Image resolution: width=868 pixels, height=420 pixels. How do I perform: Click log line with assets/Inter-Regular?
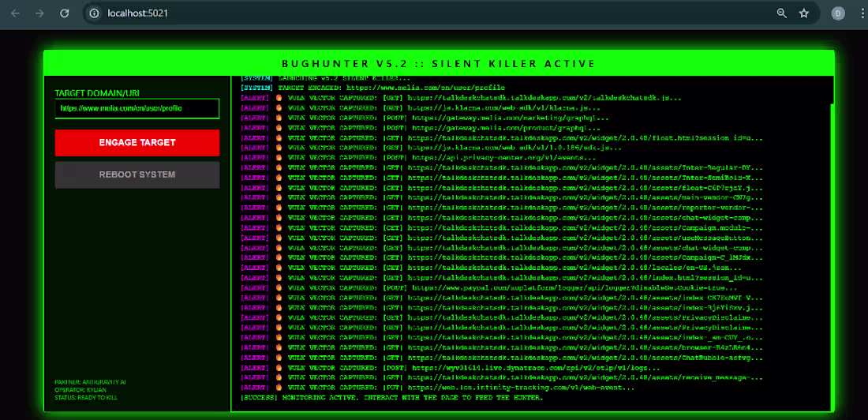[502, 167]
